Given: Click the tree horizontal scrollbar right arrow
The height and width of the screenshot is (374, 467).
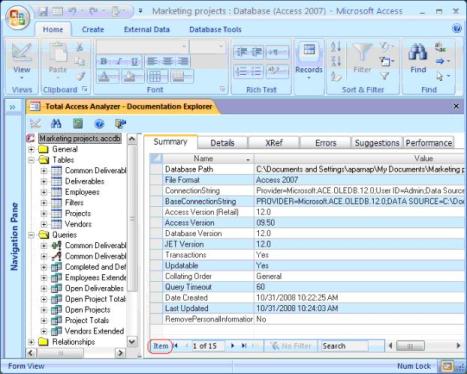Looking at the screenshot, I should [120, 352].
